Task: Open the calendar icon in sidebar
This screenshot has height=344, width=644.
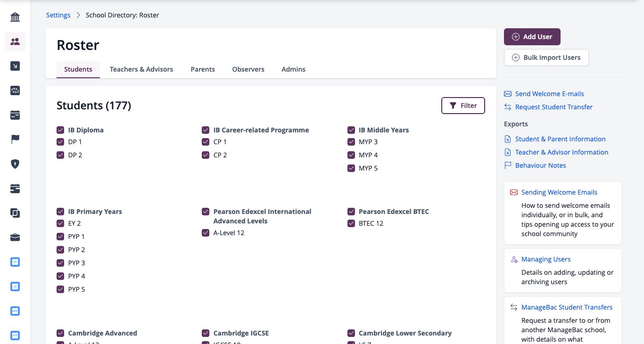Action: 15,115
